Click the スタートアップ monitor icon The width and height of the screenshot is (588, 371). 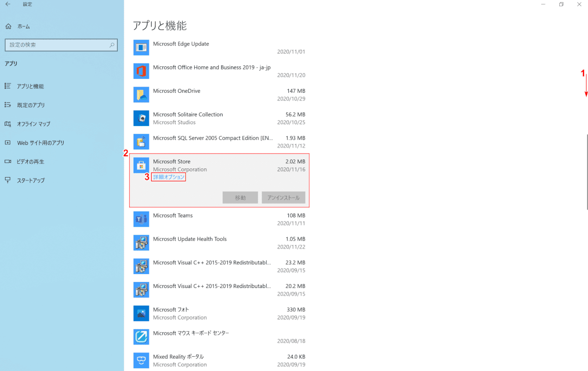(7, 180)
